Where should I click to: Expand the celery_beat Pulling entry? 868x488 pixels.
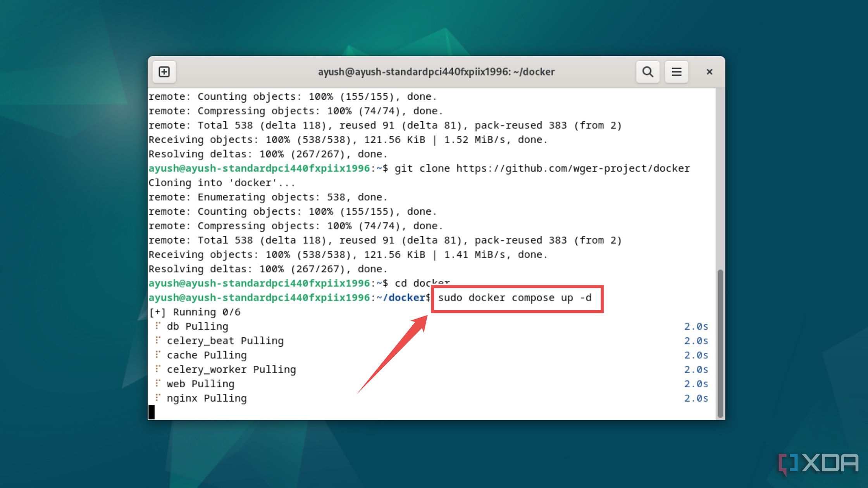click(226, 340)
